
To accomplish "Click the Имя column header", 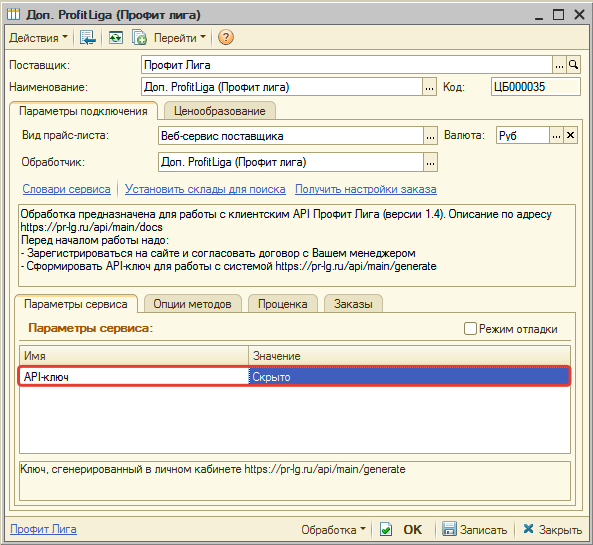I will (134, 356).
